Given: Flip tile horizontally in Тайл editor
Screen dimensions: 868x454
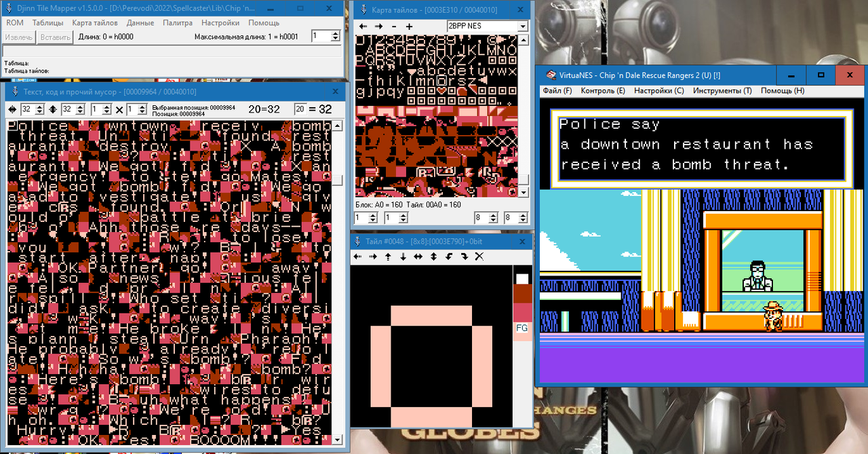Looking at the screenshot, I should pyautogui.click(x=418, y=257).
